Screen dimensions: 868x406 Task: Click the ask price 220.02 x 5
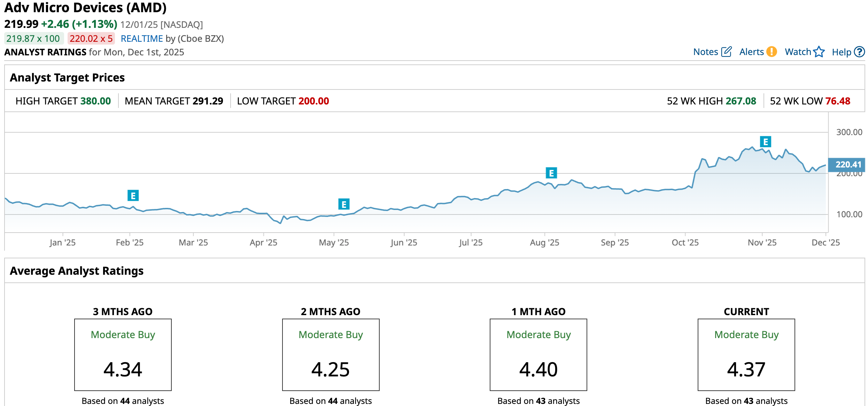point(91,39)
